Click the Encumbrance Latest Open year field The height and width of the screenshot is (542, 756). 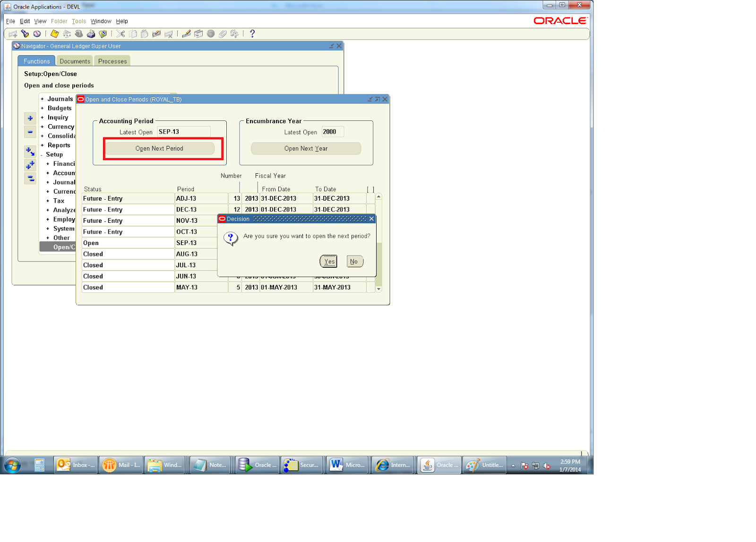[x=333, y=132]
